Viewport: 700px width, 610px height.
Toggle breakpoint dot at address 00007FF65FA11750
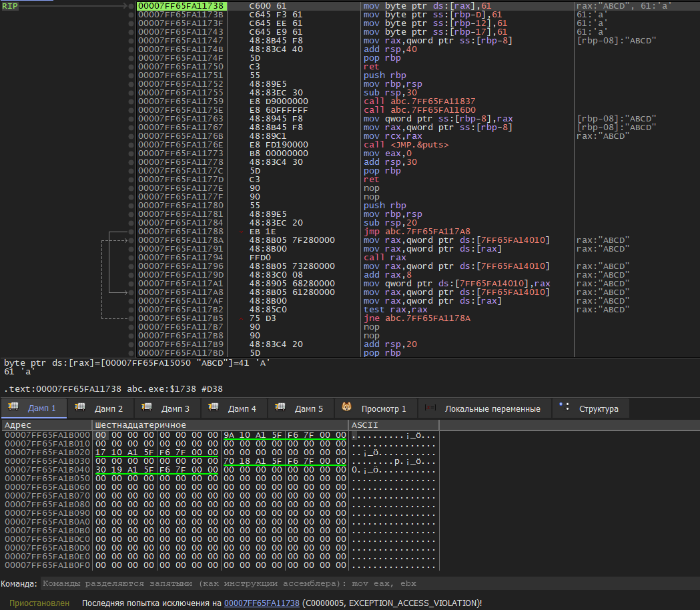click(x=131, y=67)
